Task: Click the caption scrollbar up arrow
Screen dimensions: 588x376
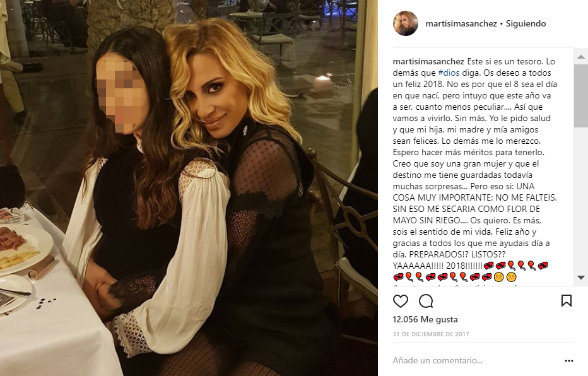Action: 580,57
